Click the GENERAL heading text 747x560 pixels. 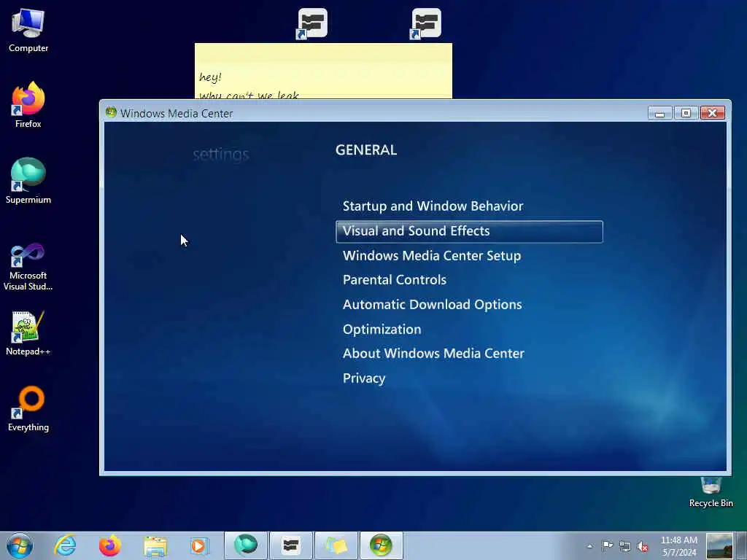coord(366,150)
